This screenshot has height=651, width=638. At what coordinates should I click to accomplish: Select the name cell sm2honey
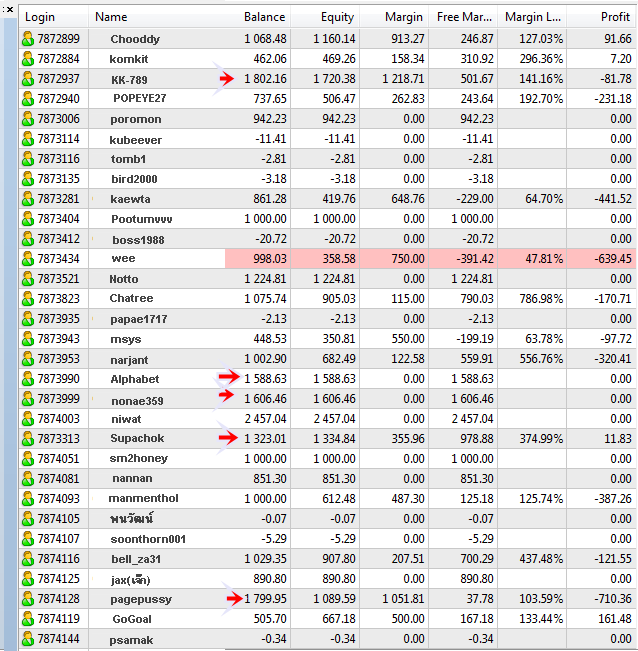click(139, 458)
